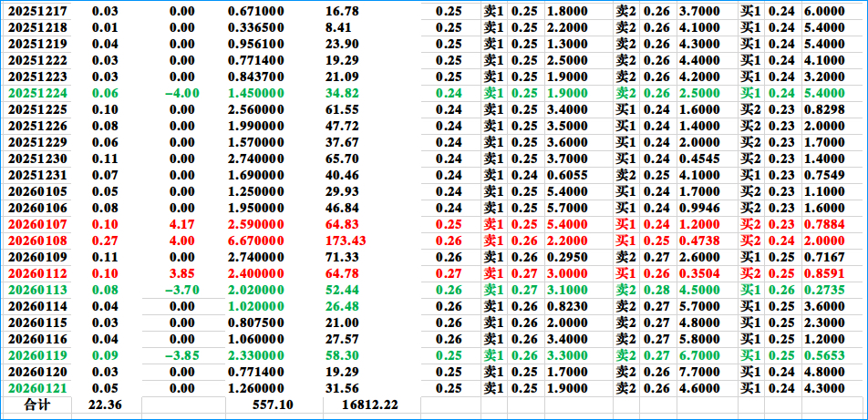Select the value 34.82
Screen dimensions: 868x420
click(x=342, y=94)
